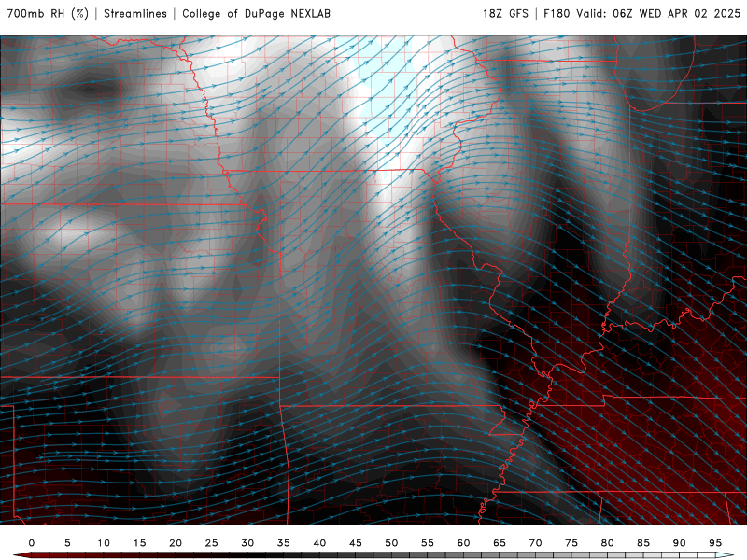Click the 70 label on the color scale
This screenshot has height=560, width=747.
(535, 543)
